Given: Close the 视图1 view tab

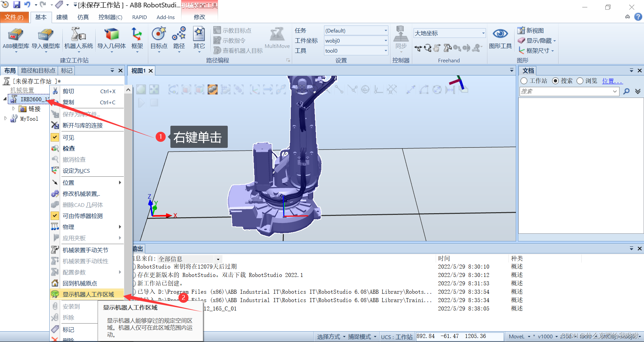Looking at the screenshot, I should click(x=151, y=71).
